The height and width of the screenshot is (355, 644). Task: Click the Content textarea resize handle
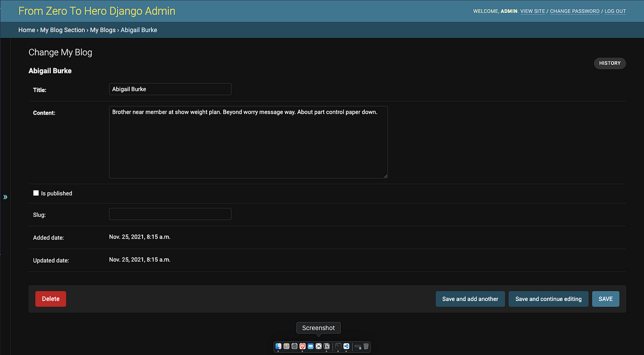click(385, 176)
